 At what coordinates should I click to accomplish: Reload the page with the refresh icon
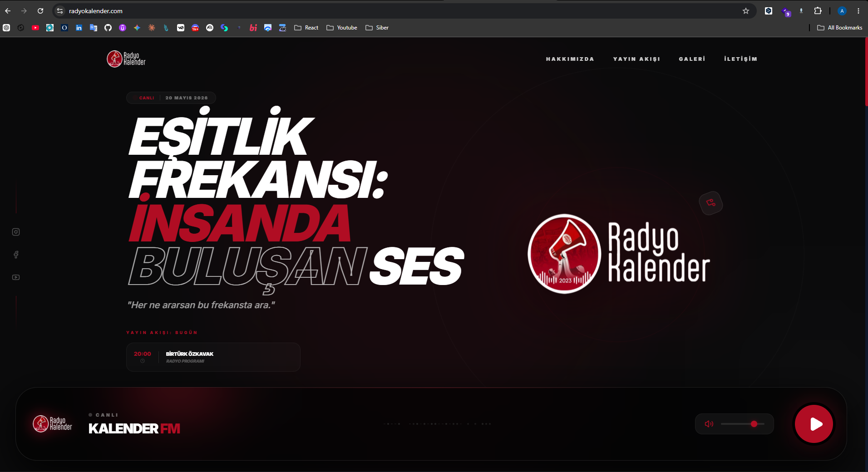click(x=40, y=11)
